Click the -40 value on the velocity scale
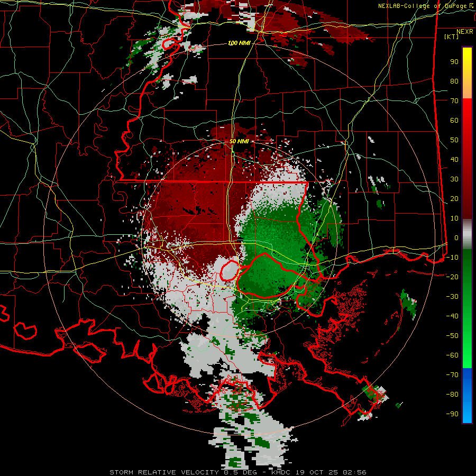The width and height of the screenshot is (476, 476). coord(452,316)
